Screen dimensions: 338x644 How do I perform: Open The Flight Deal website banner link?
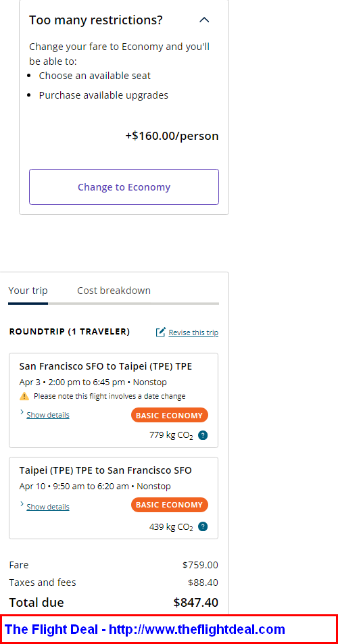pyautogui.click(x=145, y=629)
